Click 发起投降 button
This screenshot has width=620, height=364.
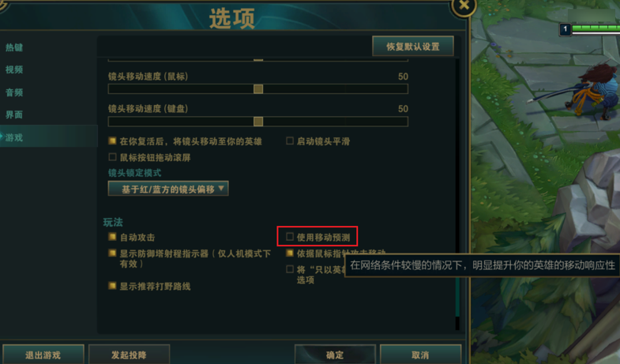coord(129,355)
